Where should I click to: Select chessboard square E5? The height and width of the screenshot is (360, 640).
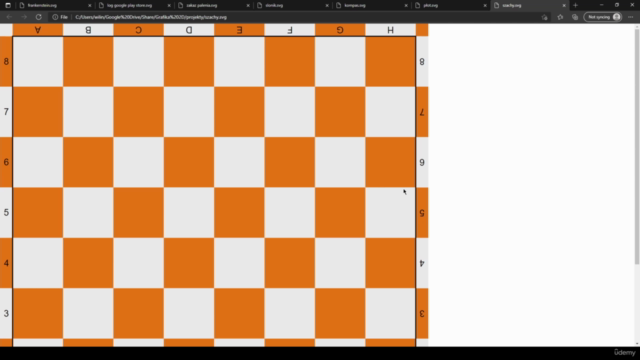(239, 213)
